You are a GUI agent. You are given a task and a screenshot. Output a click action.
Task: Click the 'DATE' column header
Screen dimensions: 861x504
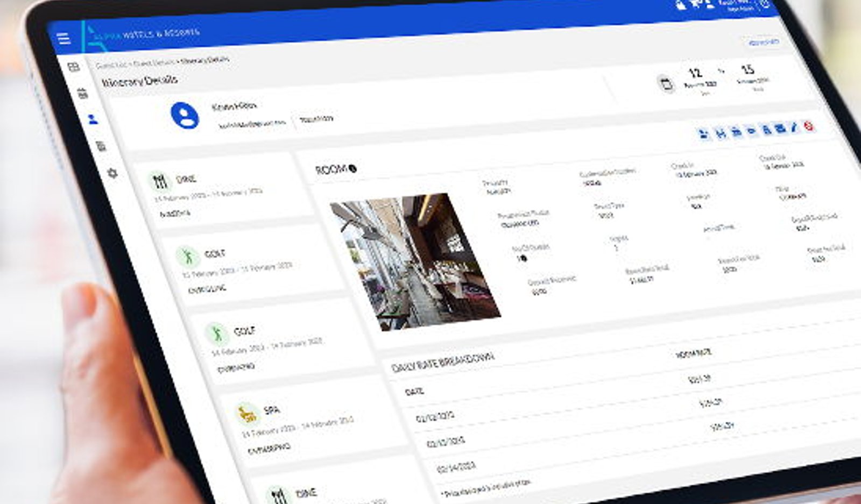(414, 392)
